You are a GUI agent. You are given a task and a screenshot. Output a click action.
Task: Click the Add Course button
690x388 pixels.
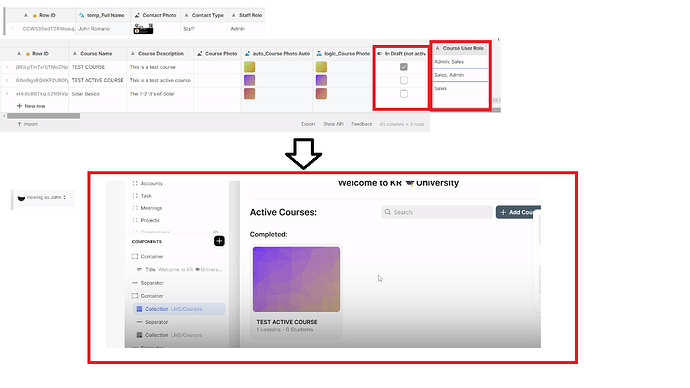tap(518, 212)
